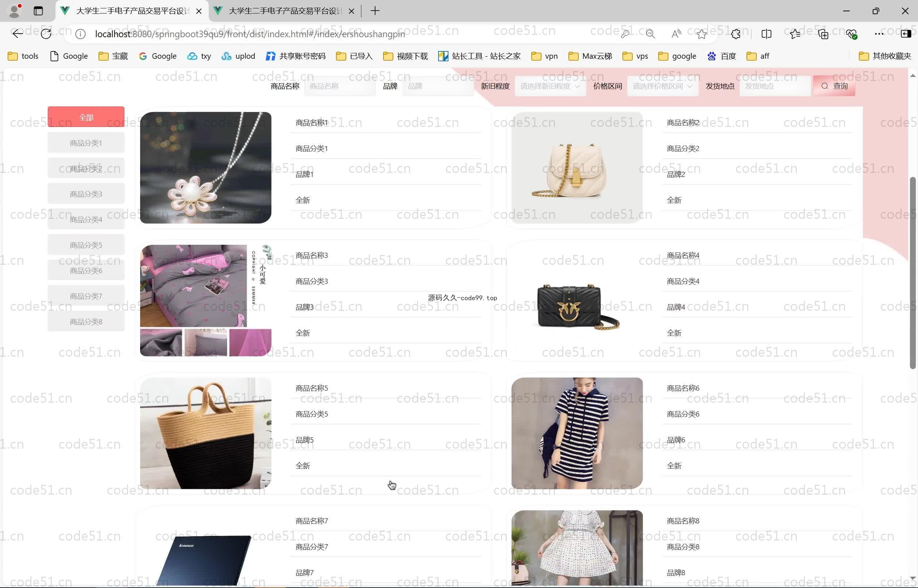
Task: Open the woven tote bag product image
Action: point(205,433)
